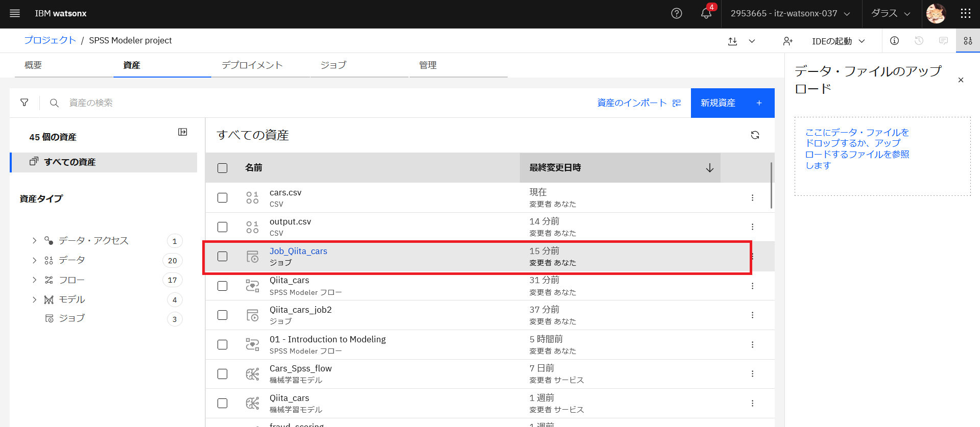Open the account 2953665 - itz-watsonx-037 dropdown
This screenshot has height=427, width=980.
pyautogui.click(x=791, y=14)
